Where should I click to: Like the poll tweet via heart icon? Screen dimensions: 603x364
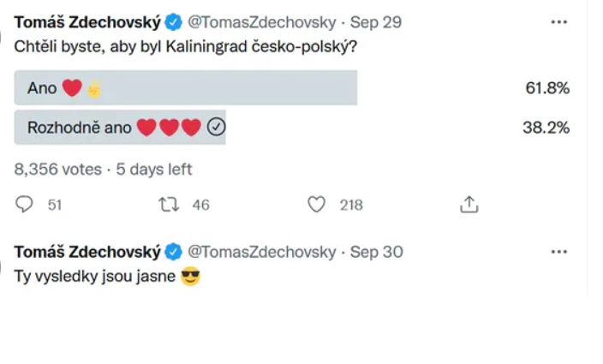(x=317, y=205)
